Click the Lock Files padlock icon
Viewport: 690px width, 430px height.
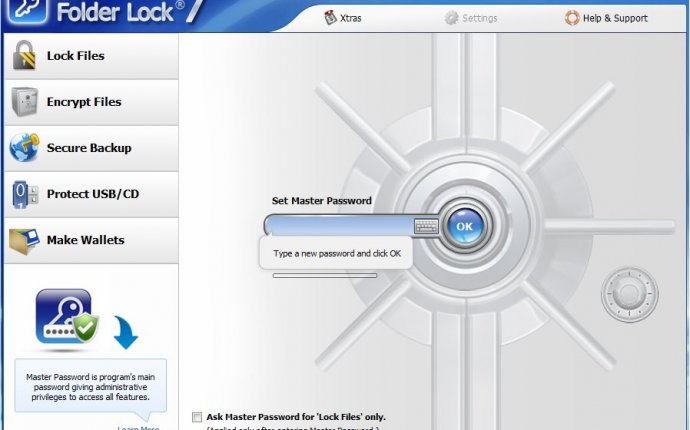click(24, 55)
